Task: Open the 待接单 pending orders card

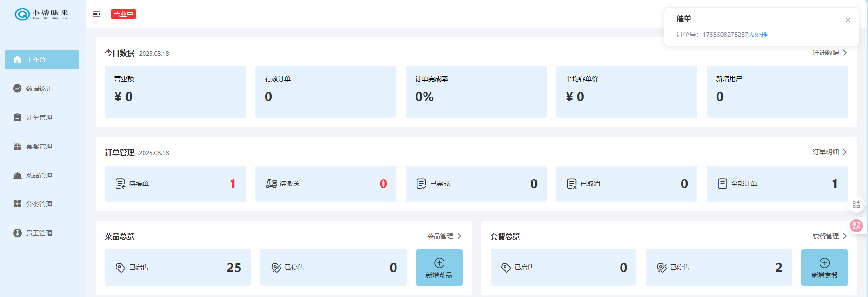Action: click(175, 184)
